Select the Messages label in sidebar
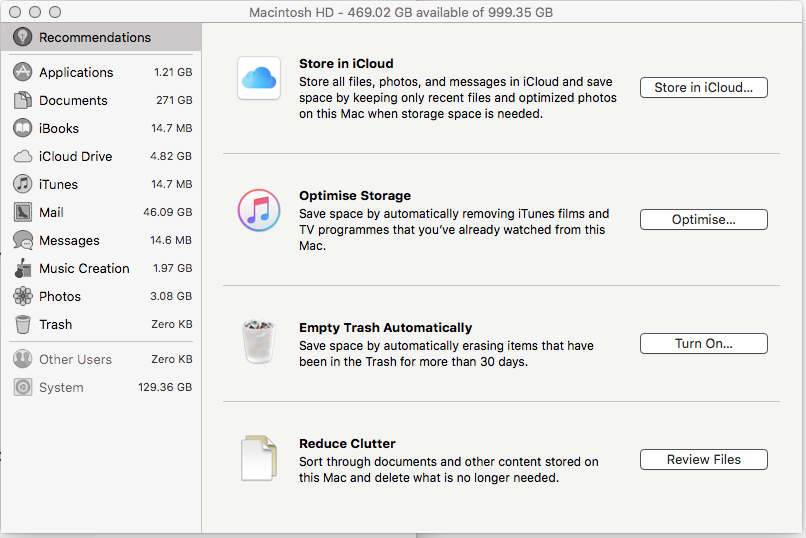 pyautogui.click(x=69, y=240)
